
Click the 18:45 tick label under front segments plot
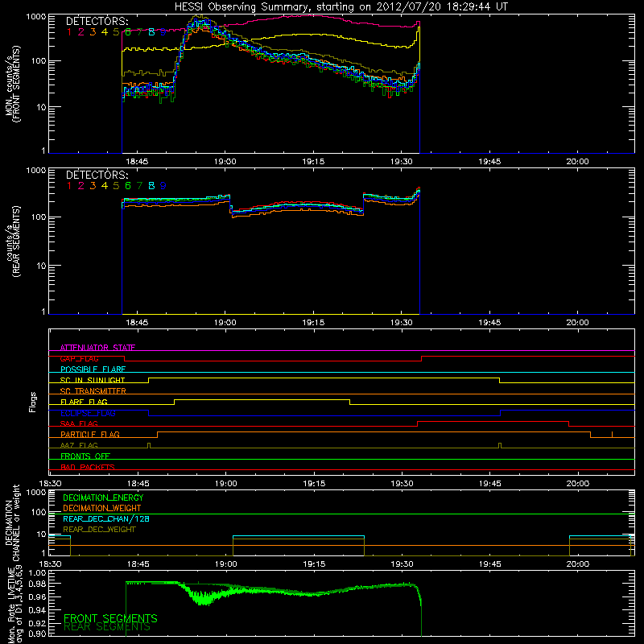(136, 162)
